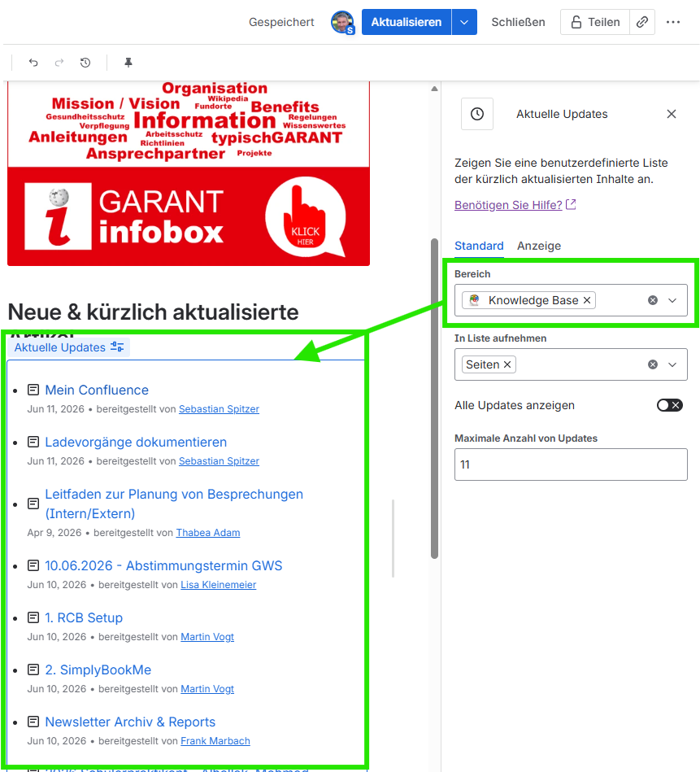Switch to the Anzeige tab
This screenshot has height=772, width=700.
tap(539, 246)
